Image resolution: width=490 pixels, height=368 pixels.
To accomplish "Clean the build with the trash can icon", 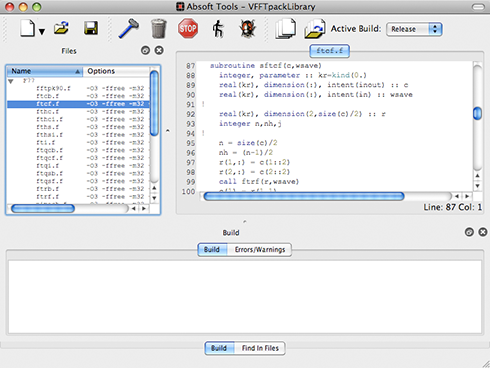I will pyautogui.click(x=159, y=28).
